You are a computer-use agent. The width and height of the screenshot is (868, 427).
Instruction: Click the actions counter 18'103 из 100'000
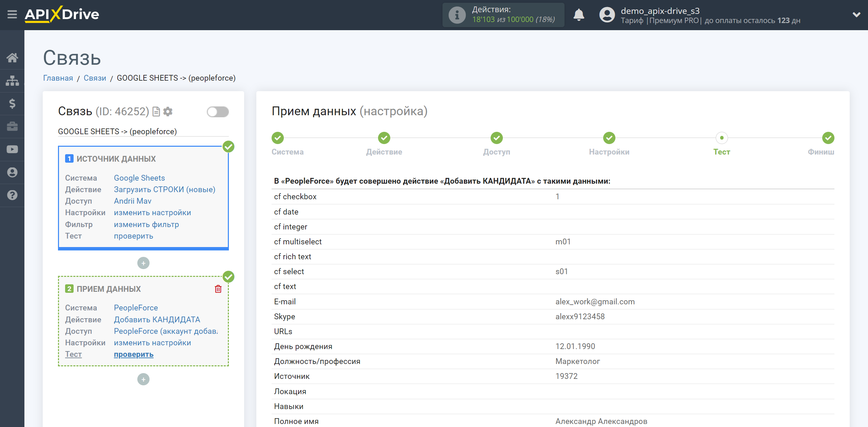coord(514,20)
